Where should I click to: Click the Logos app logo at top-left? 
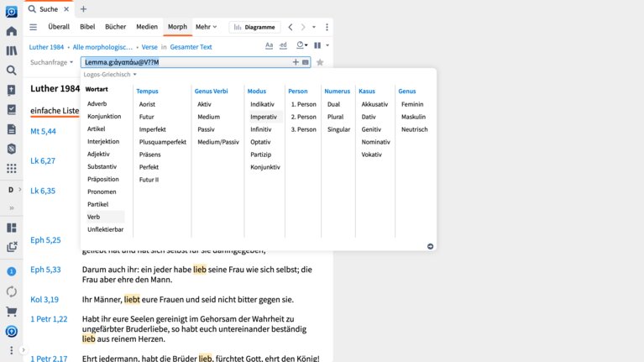(12, 12)
